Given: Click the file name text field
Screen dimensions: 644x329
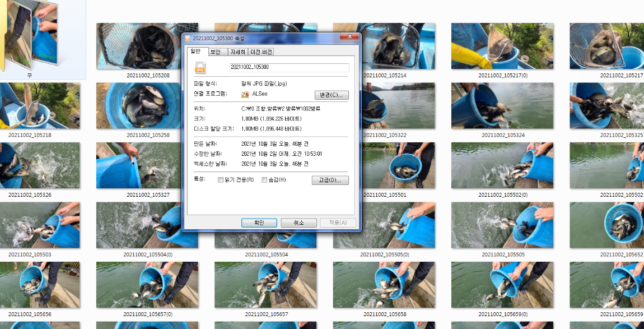Looking at the screenshot, I should point(289,68).
